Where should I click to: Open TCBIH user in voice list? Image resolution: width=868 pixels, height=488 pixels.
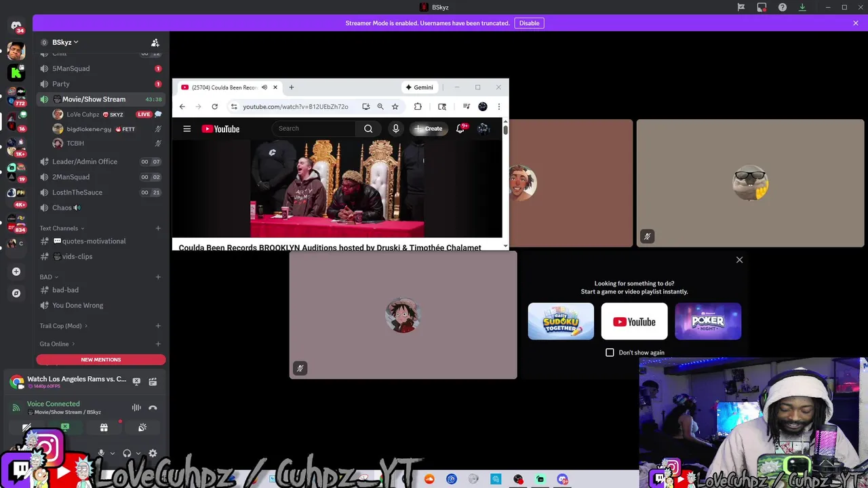click(107, 143)
